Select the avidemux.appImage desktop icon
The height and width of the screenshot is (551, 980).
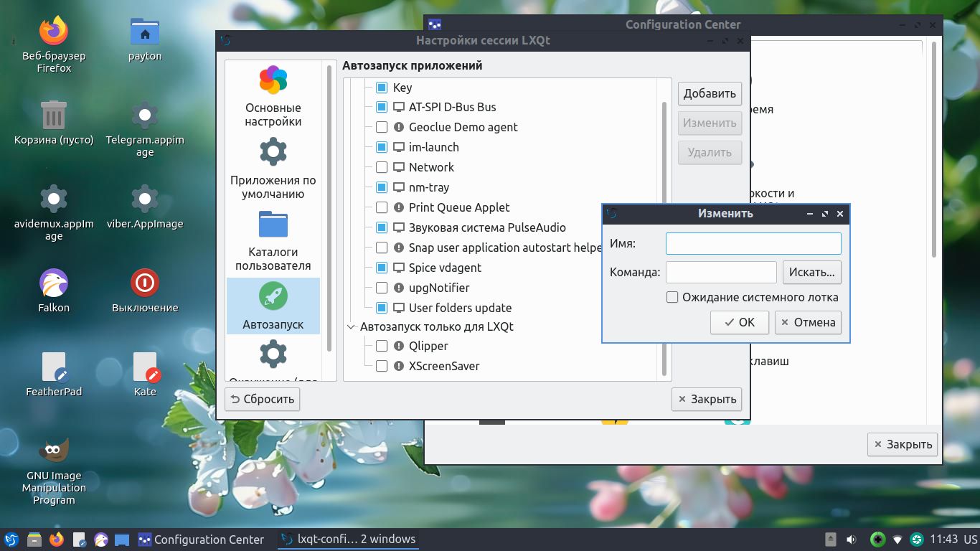54,199
